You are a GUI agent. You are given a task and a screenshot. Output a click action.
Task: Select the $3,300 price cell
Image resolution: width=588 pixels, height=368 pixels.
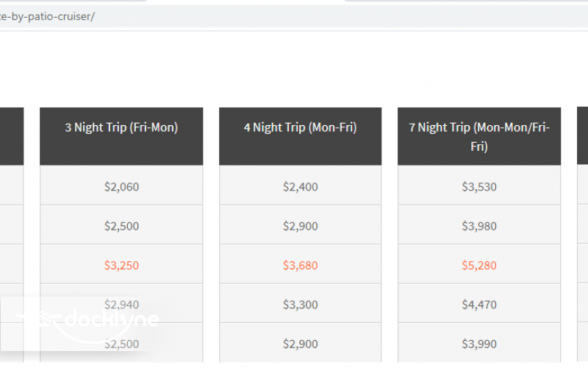pyautogui.click(x=300, y=305)
